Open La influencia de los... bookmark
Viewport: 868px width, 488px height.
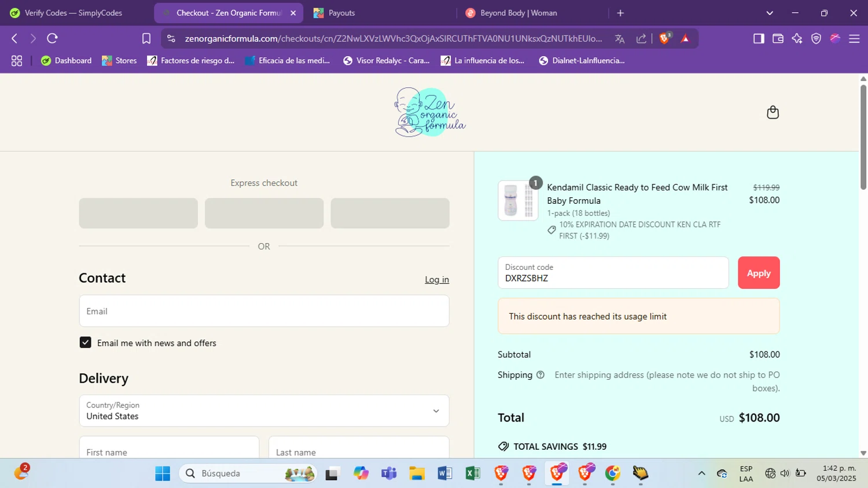(483, 61)
